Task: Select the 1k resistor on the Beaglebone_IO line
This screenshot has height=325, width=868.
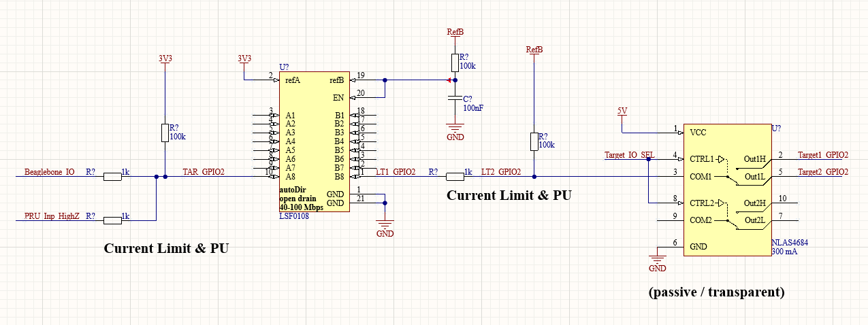Action: 112,177
